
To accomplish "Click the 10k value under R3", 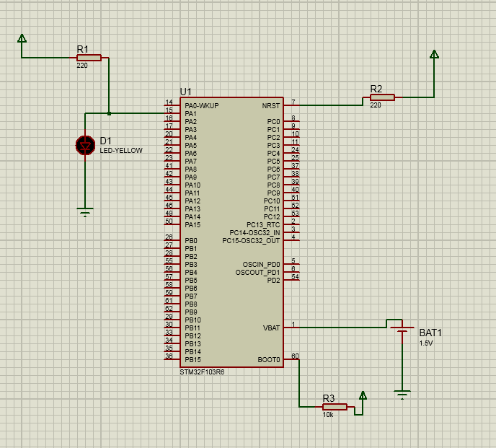I will pos(328,415).
